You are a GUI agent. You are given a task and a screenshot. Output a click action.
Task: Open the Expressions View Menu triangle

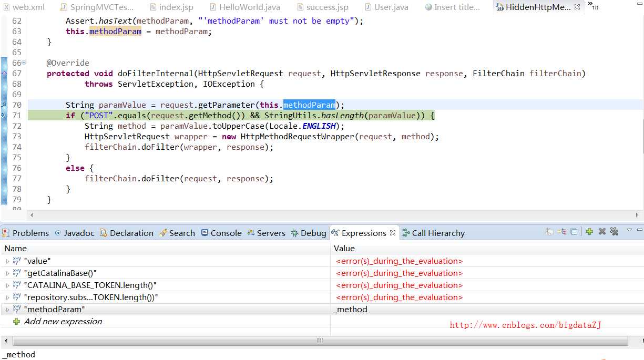629,230
